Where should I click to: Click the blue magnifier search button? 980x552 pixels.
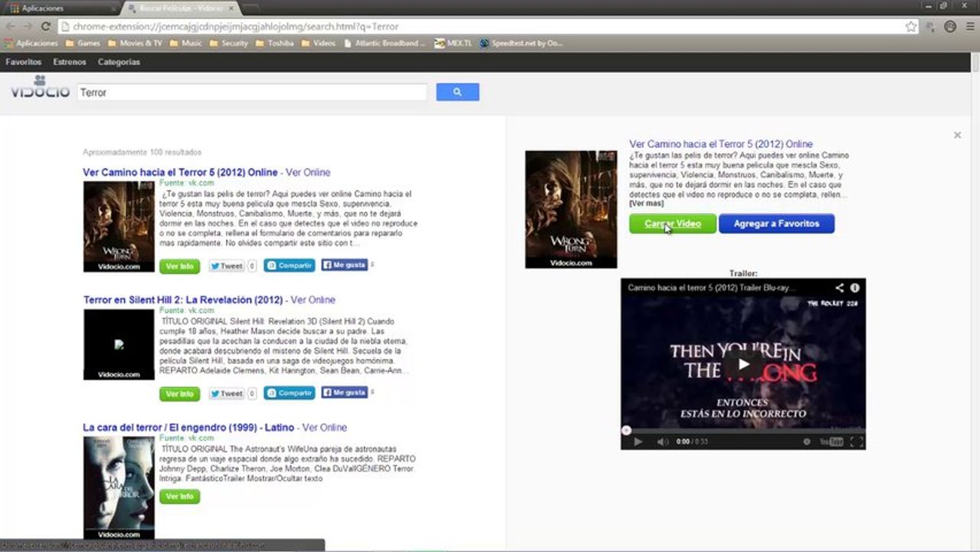click(x=457, y=92)
